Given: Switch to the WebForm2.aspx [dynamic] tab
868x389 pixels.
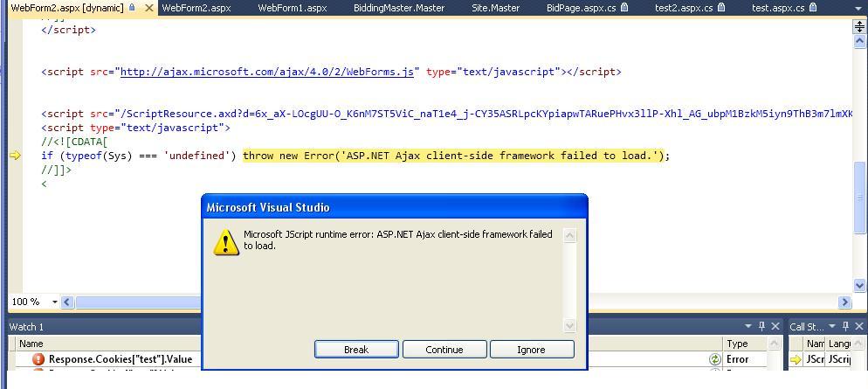Looking at the screenshot, I should pyautogui.click(x=66, y=8).
